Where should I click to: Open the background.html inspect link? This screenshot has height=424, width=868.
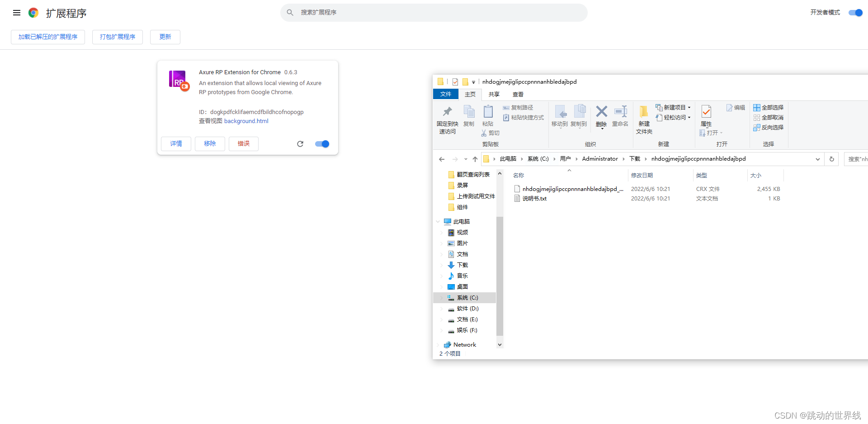246,121
